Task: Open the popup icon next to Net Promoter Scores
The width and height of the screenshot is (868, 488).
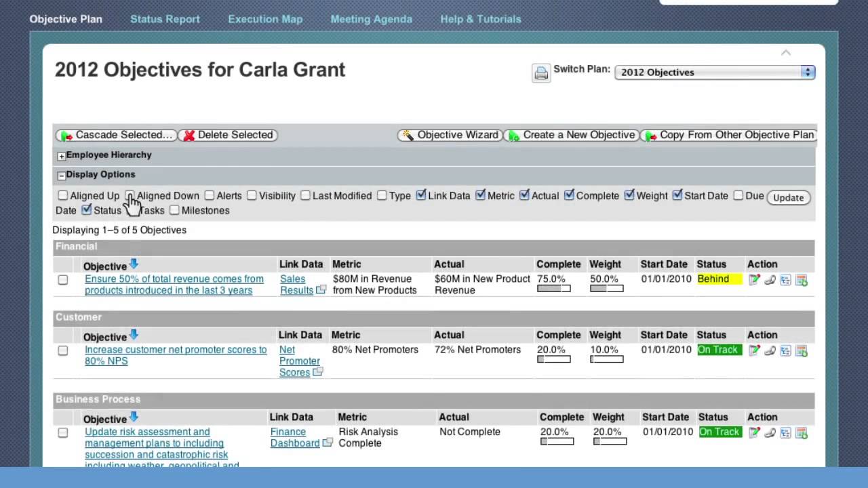Action: [317, 371]
